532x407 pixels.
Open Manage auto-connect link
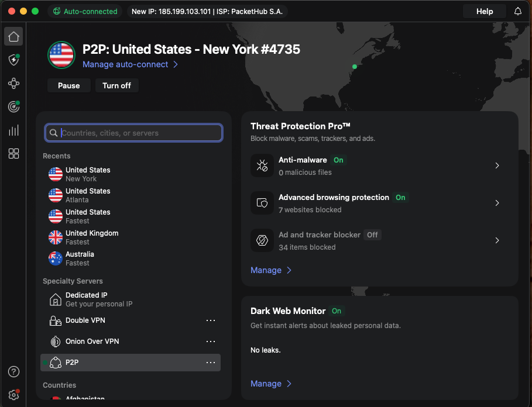(125, 64)
